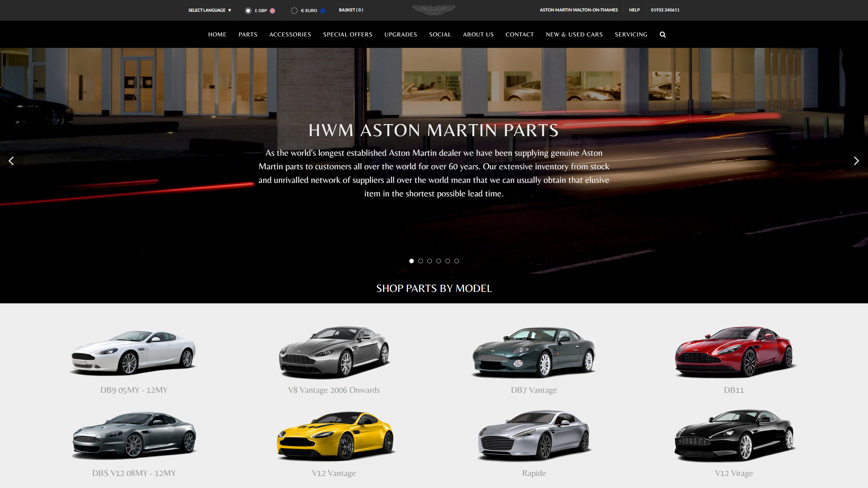Viewport: 868px width, 488px height.
Task: Expand the Parts menu
Action: coord(248,34)
